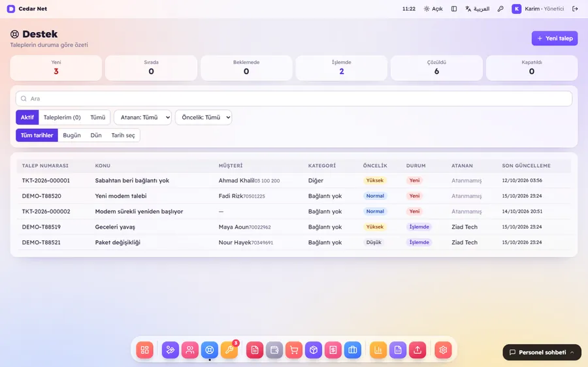Expand the Personel sohbeti chat chevron
Screen dimensions: 588x367
click(572, 353)
